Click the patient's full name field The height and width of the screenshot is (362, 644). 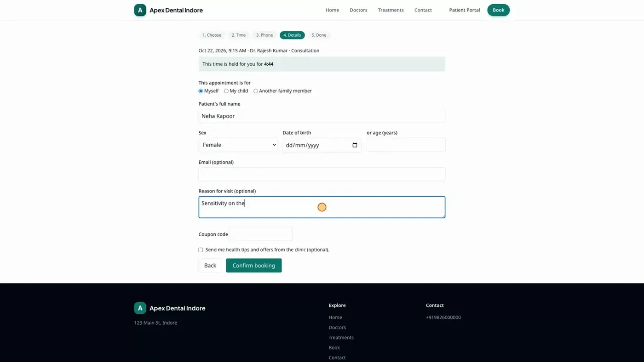coord(322,116)
